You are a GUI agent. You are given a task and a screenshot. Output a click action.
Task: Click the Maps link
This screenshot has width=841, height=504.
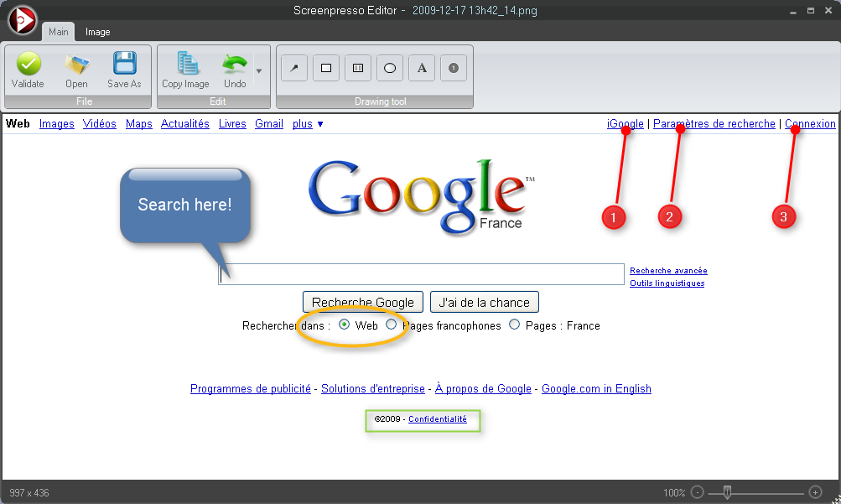[x=139, y=124]
